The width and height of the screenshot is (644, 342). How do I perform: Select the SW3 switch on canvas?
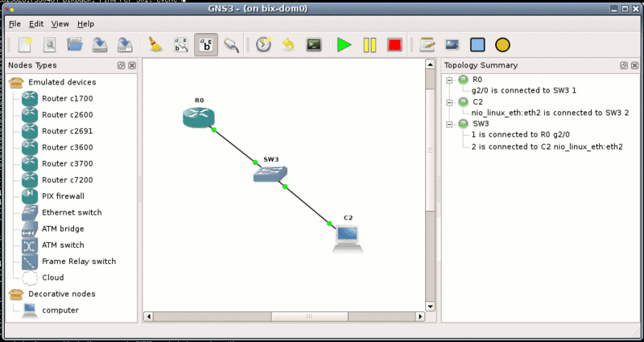pos(270,174)
